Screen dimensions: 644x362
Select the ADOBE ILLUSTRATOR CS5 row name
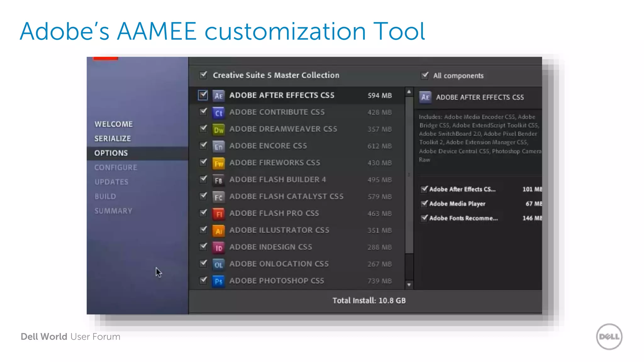pyautogui.click(x=279, y=230)
